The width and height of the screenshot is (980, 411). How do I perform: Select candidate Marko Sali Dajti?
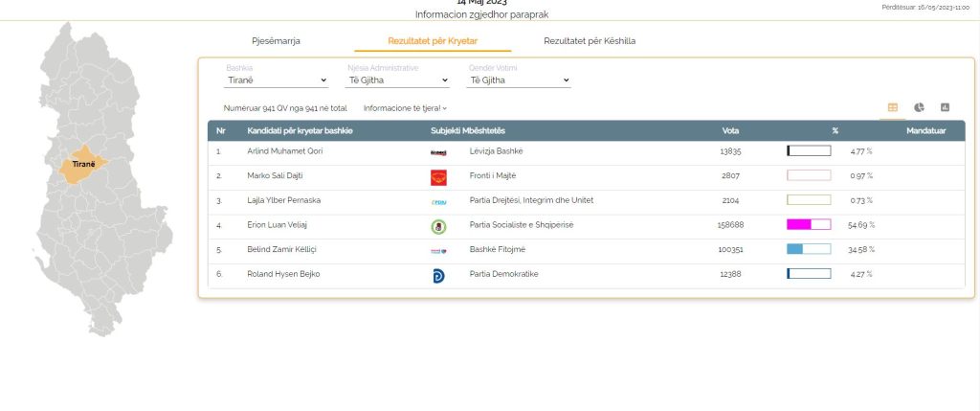coord(275,175)
